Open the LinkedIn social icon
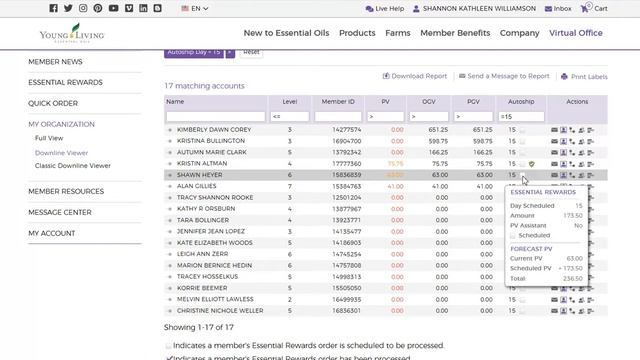The width and height of the screenshot is (640, 360). coord(143,8)
